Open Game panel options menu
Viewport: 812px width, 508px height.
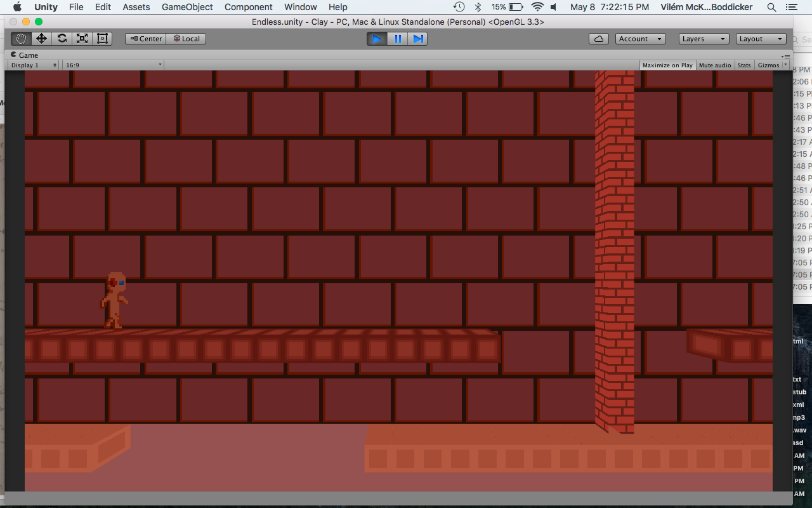click(786, 56)
